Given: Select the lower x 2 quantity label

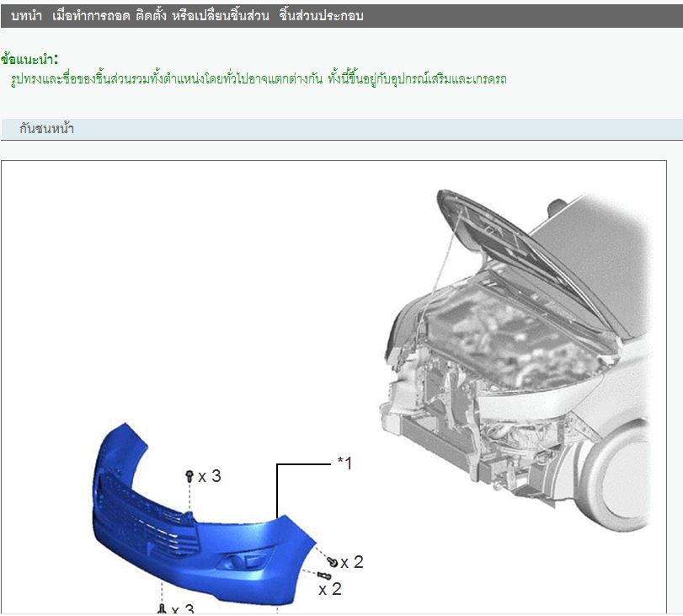Looking at the screenshot, I should (330, 589).
